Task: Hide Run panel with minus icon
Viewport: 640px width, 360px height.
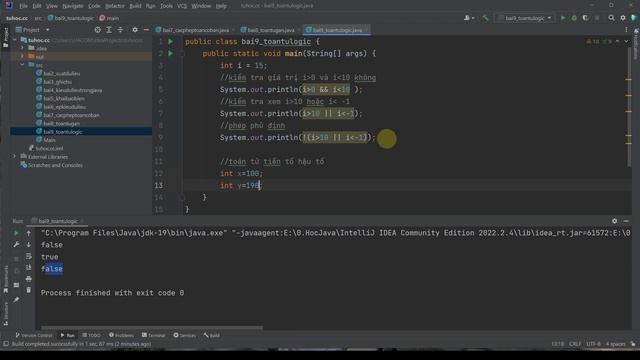Action: tap(626, 221)
